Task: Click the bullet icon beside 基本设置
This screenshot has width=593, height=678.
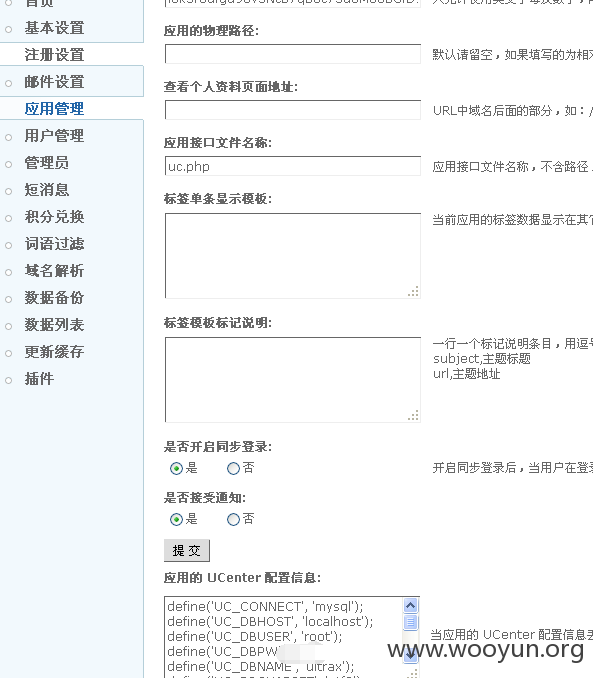Action: tap(9, 30)
